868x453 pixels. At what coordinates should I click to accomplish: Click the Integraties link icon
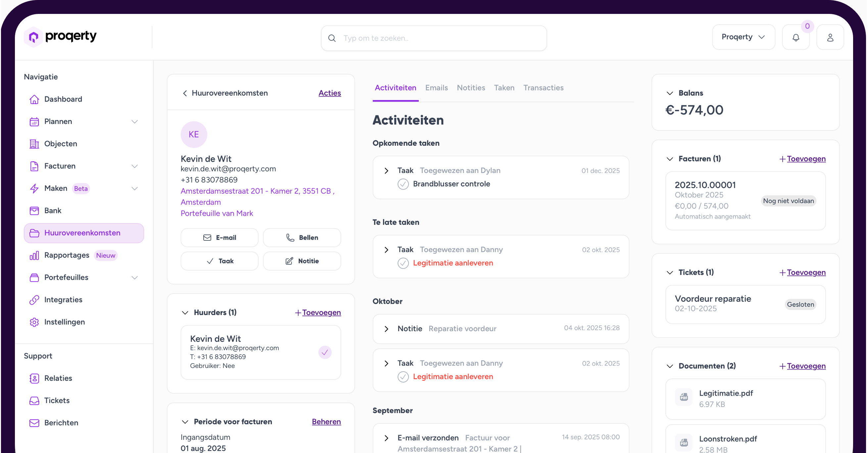click(x=34, y=300)
